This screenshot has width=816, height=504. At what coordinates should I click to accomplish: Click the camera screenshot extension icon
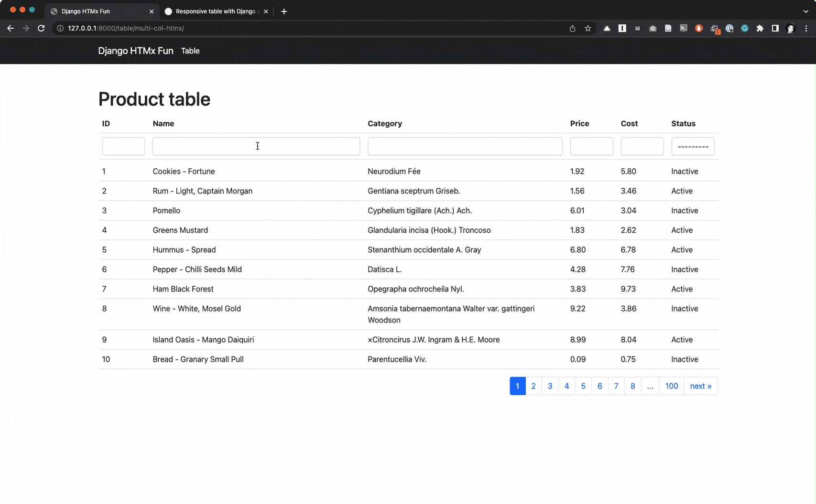click(x=653, y=28)
